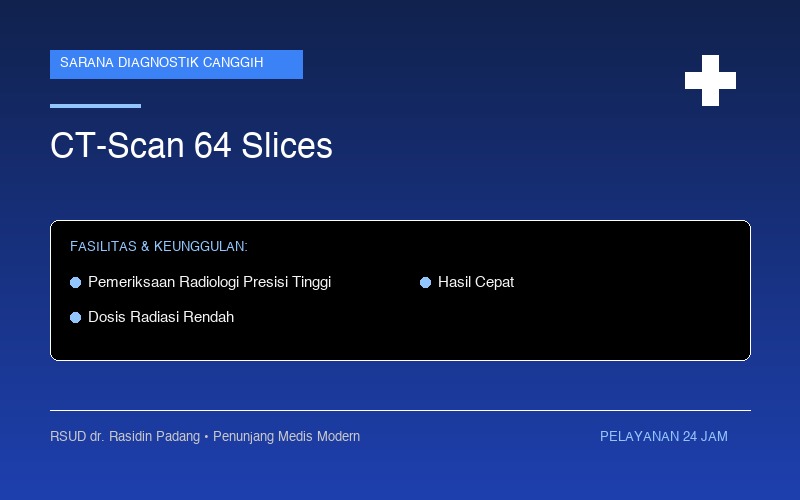The image size is (800, 500).
Task: Select the Hasil Cepat item text
Action: tap(476, 282)
